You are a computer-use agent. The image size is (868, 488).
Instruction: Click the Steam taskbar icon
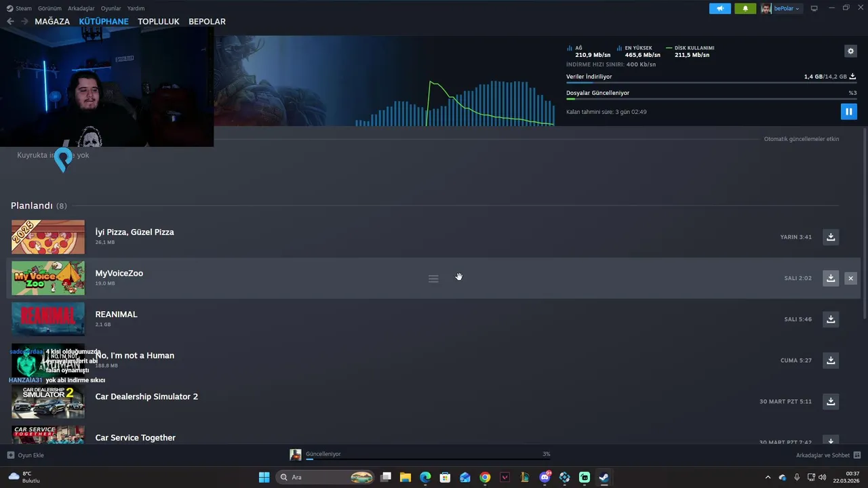pos(604,477)
